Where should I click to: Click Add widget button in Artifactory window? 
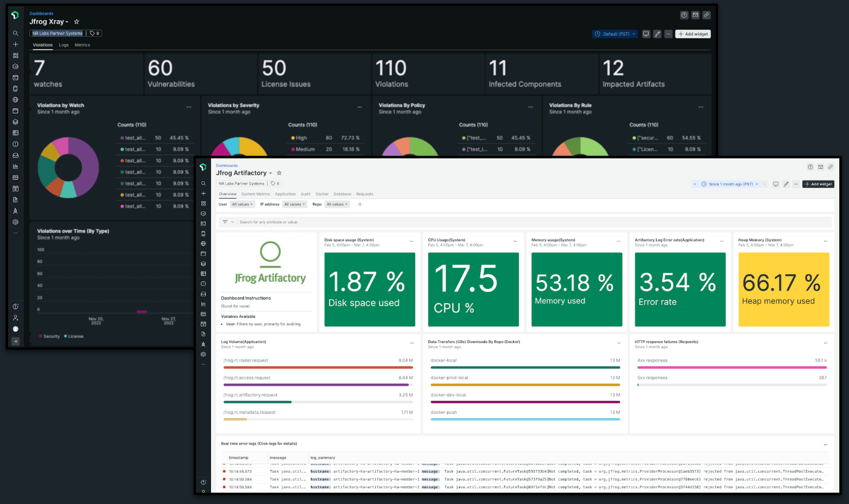pos(818,184)
